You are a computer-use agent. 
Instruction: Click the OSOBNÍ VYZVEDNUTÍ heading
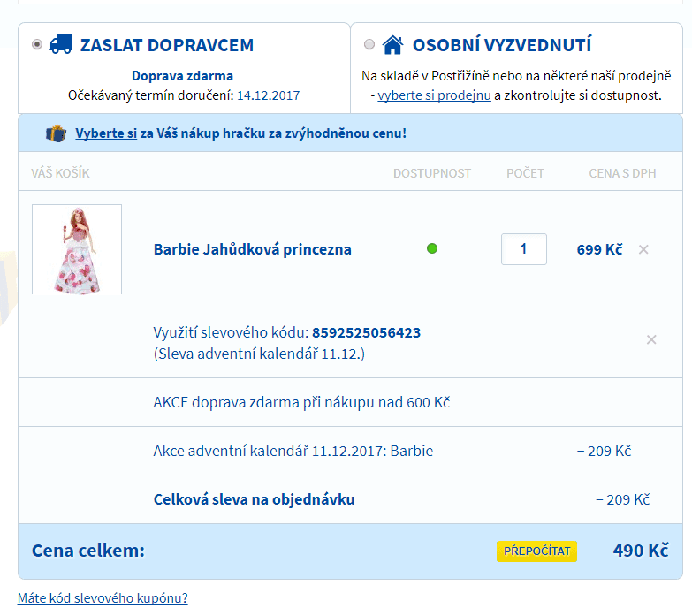pos(502,45)
